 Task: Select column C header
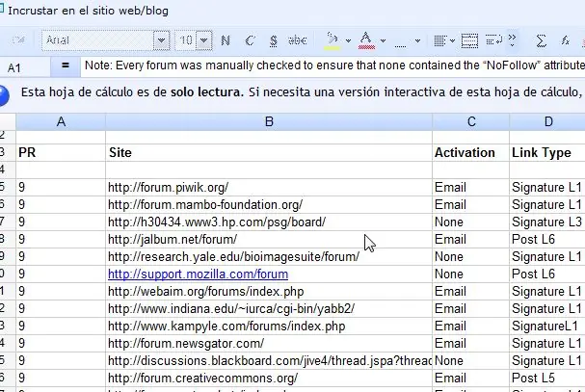coord(471,121)
